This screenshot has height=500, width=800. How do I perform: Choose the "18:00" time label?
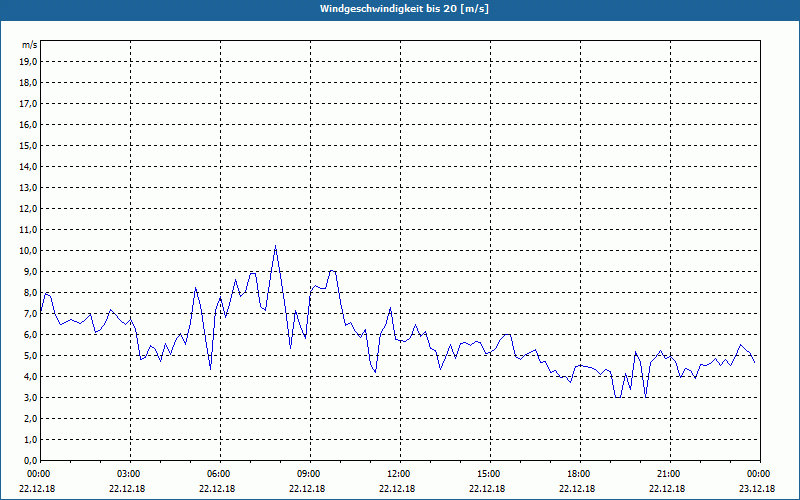click(x=581, y=474)
